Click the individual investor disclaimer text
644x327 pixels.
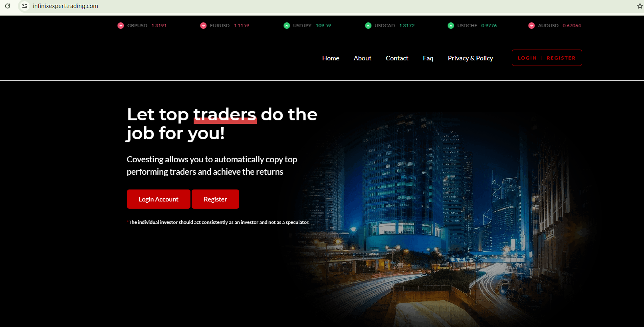218,222
